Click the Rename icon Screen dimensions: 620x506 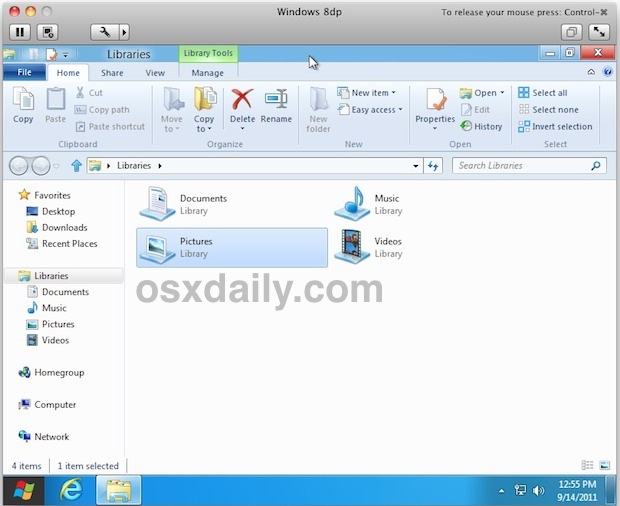276,99
